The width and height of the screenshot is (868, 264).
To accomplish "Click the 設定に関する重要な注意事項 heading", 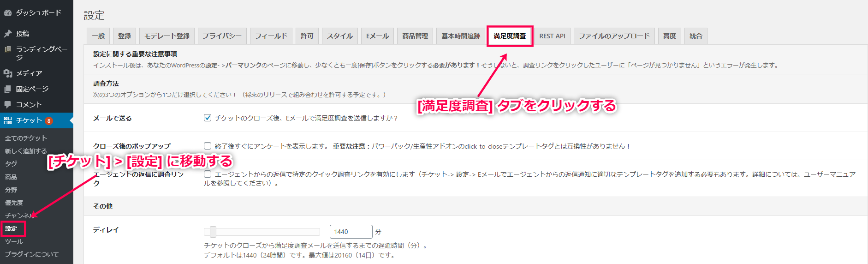I will point(135,54).
